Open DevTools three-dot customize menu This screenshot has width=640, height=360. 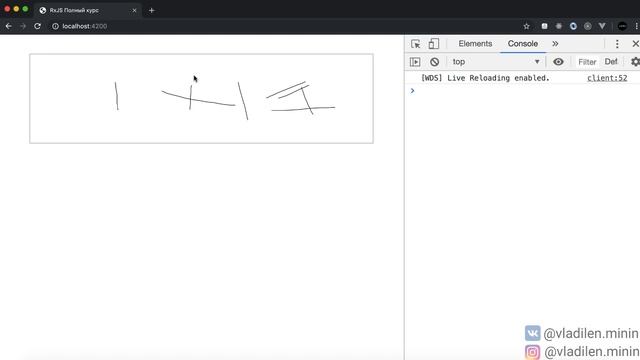[617, 44]
